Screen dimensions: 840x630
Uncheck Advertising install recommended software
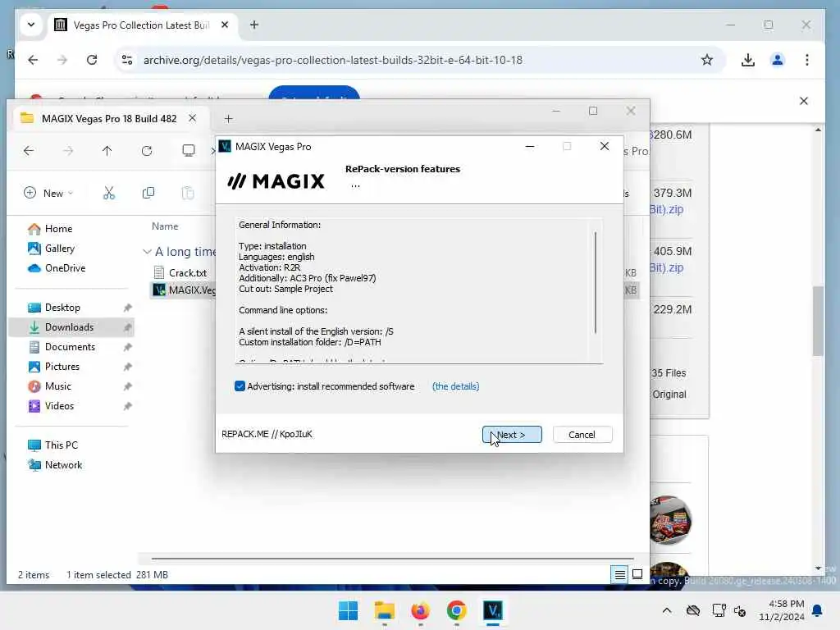tap(240, 386)
